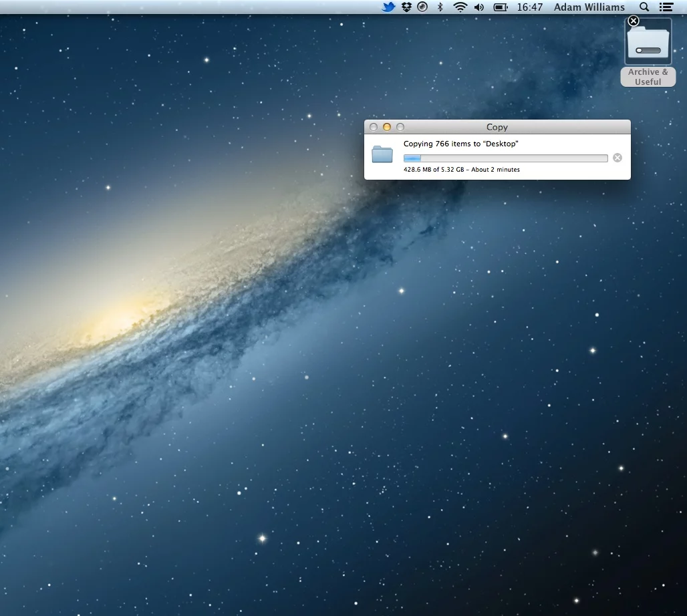This screenshot has height=616, width=687.
Task: Cancel the copy with the x button
Action: point(617,158)
